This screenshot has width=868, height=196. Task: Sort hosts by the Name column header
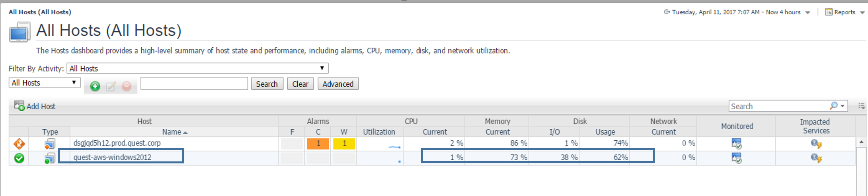[174, 132]
